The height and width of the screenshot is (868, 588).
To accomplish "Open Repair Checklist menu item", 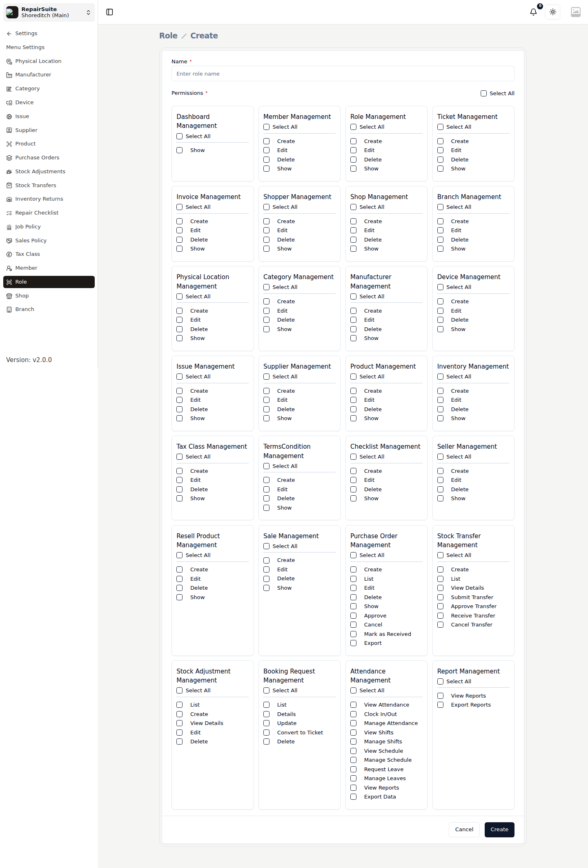I will pos(49,213).
